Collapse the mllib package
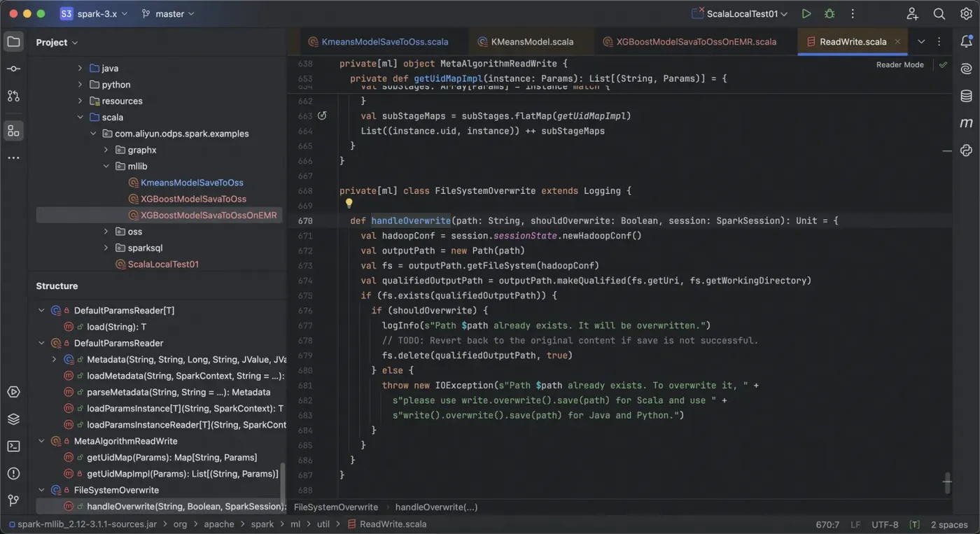The image size is (980, 534). coord(106,167)
